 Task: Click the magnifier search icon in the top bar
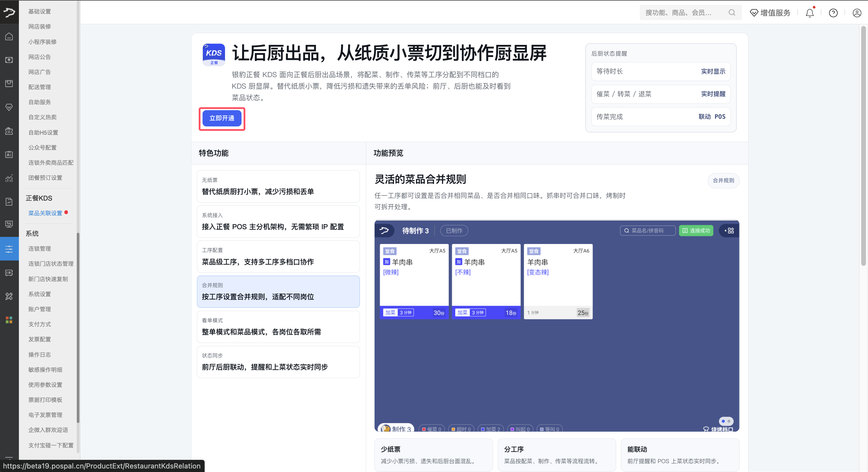pyautogui.click(x=732, y=12)
